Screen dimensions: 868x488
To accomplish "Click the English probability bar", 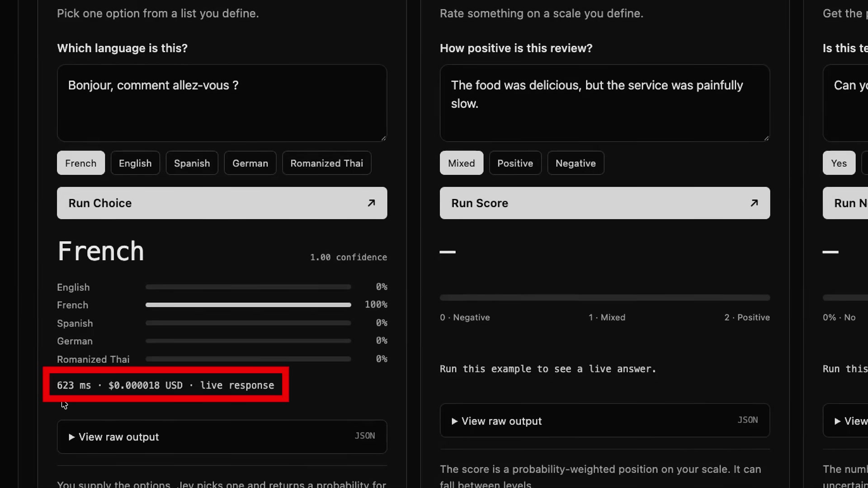I will [x=248, y=287].
